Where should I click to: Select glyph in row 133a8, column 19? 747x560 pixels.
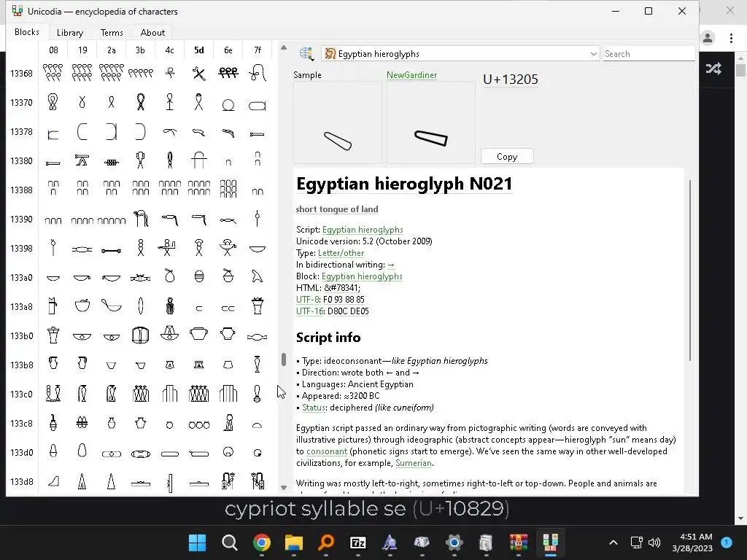[82, 306]
